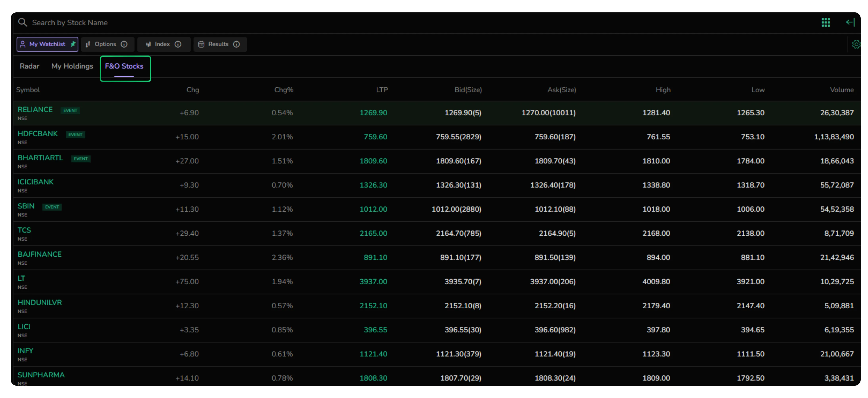Click HDFCBANK volume 1,13,83,490
Viewport: 868px width, 398px height.
[x=834, y=137]
